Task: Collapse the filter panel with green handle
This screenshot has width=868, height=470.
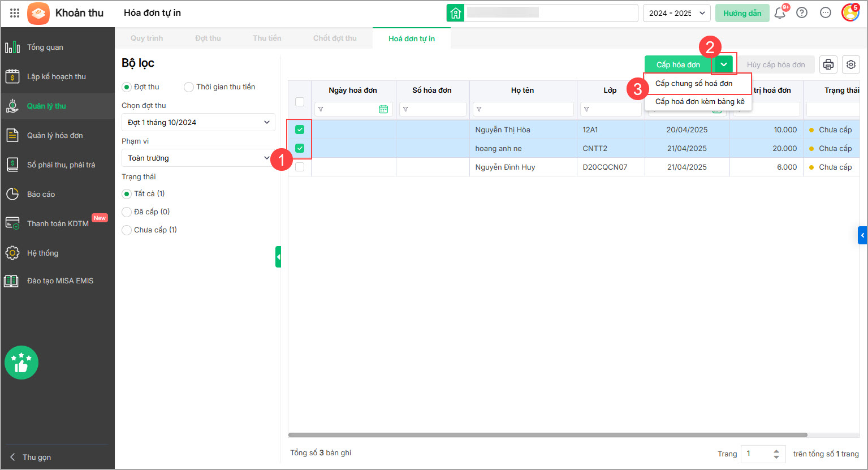Action: (278, 257)
